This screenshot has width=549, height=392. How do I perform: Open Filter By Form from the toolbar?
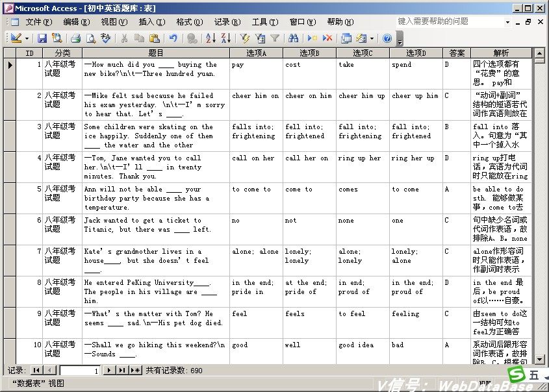(x=260, y=38)
